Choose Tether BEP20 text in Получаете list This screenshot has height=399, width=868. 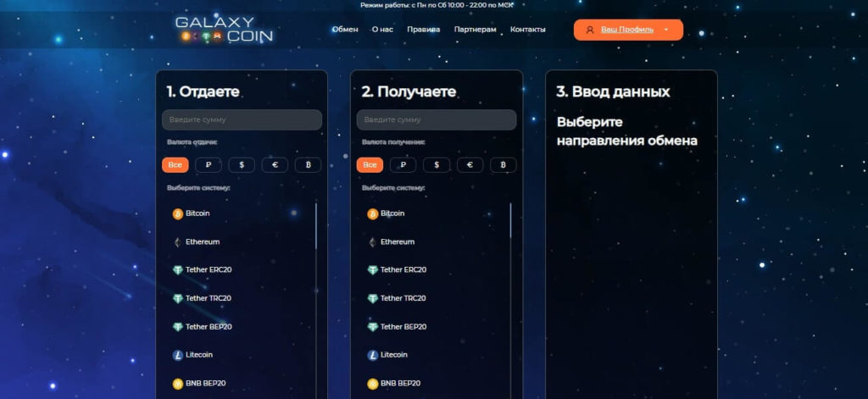coord(403,326)
